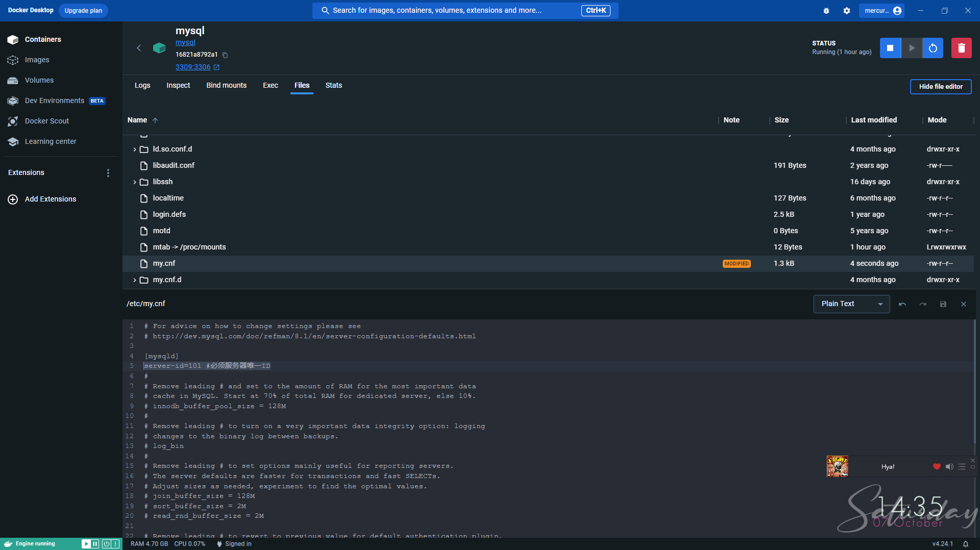Open the libaudit.conf file

(174, 166)
